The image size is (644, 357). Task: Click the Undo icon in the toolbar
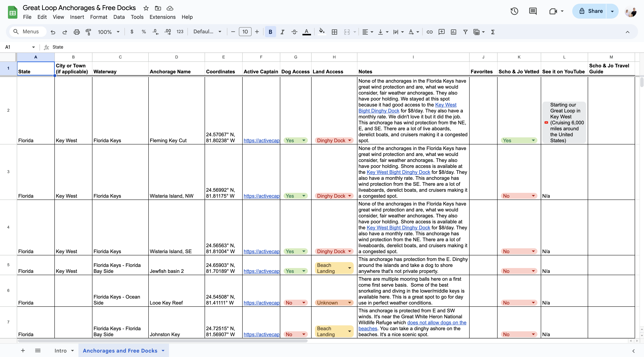[53, 32]
